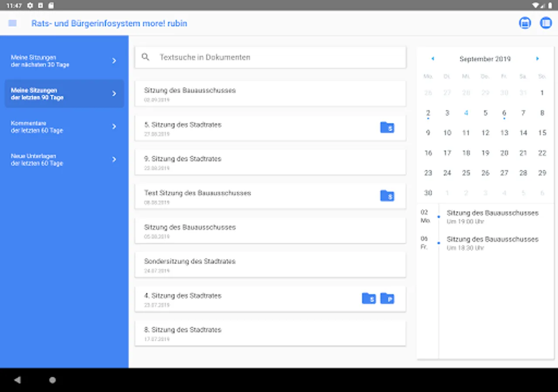This screenshot has width=558, height=392.
Task: Open Bauausschuss agenda item at 19:00 Uhr
Action: 493,216
